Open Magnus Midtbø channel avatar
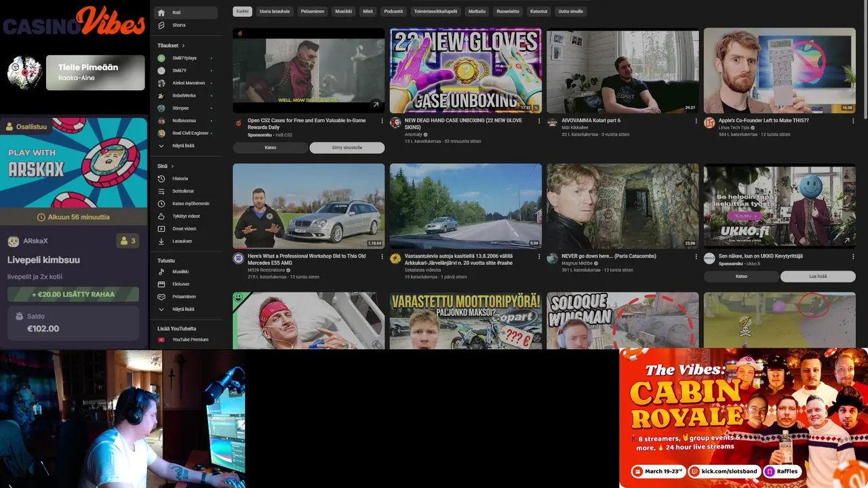868x488 pixels. 552,258
